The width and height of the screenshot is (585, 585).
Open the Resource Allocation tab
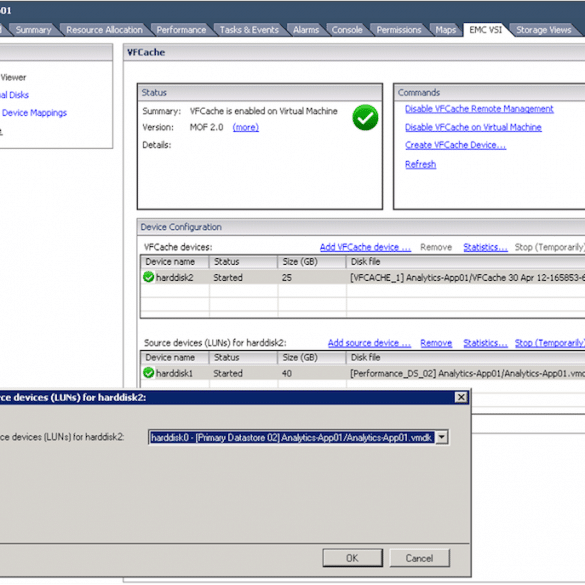[x=104, y=30]
